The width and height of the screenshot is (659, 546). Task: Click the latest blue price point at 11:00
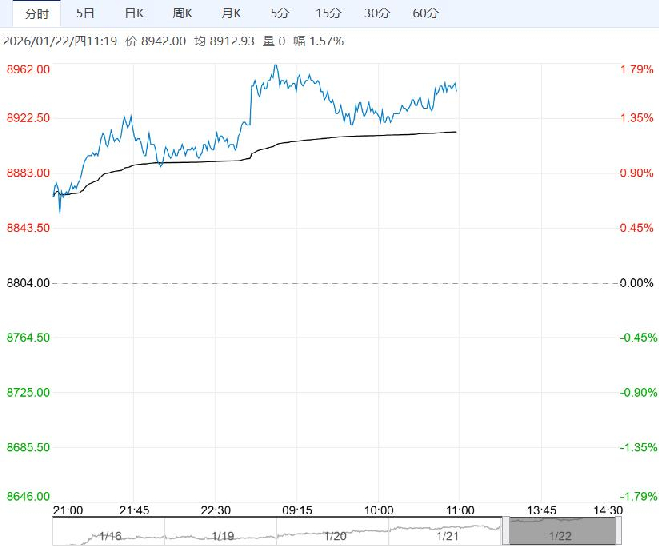457,88
